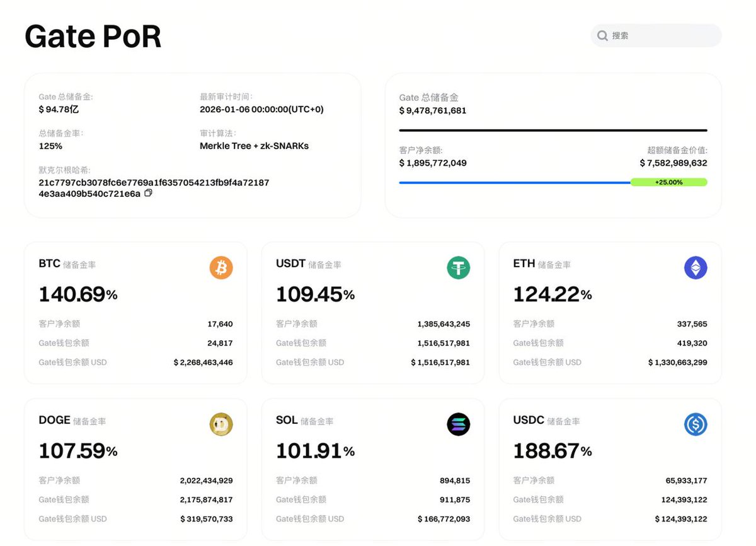Click the ETH 124.22% reserve ratio figure
The image size is (756, 546).
pos(553,294)
